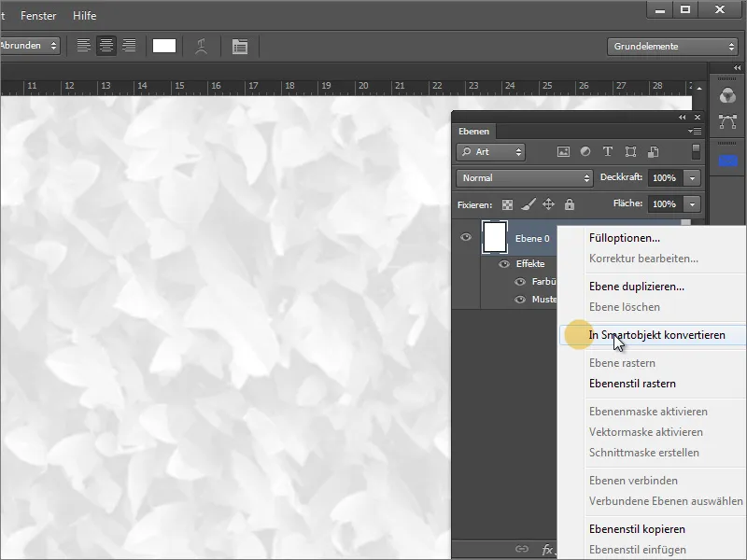Align text right in options bar
Image resolution: width=747 pixels, height=560 pixels.
click(x=129, y=46)
